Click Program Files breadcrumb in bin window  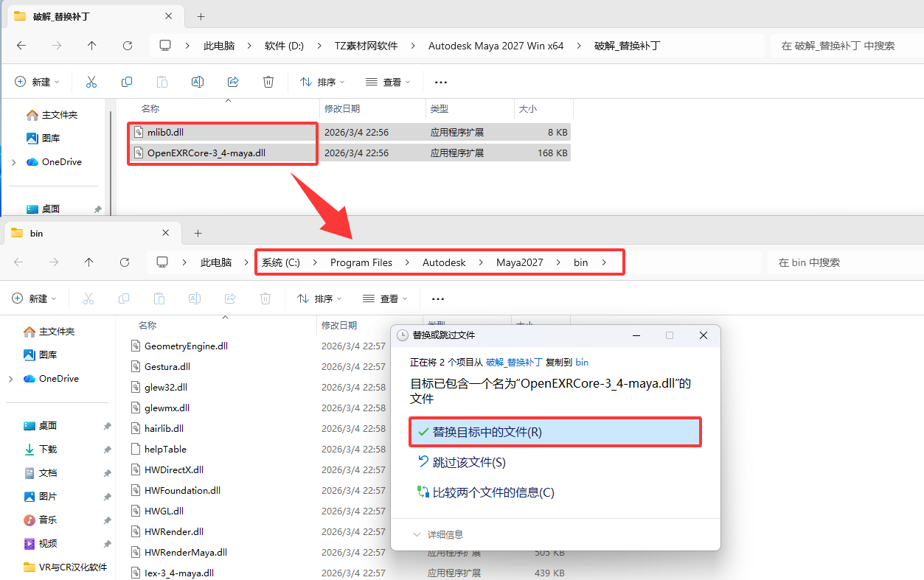[x=361, y=262]
